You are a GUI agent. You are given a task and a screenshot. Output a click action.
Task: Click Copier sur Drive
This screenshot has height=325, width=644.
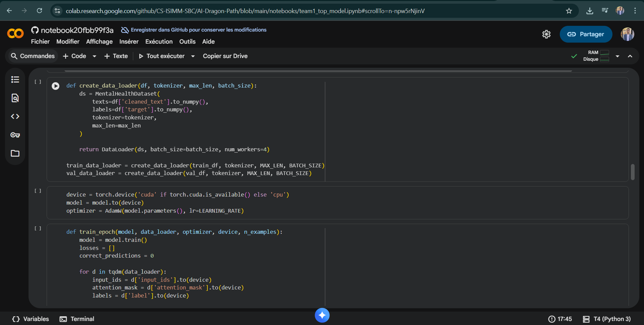point(225,56)
